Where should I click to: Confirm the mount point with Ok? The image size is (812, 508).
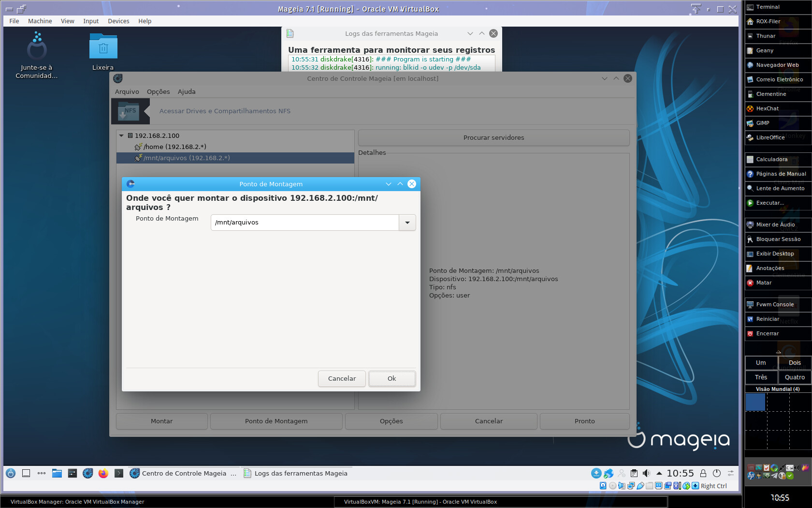click(x=391, y=378)
